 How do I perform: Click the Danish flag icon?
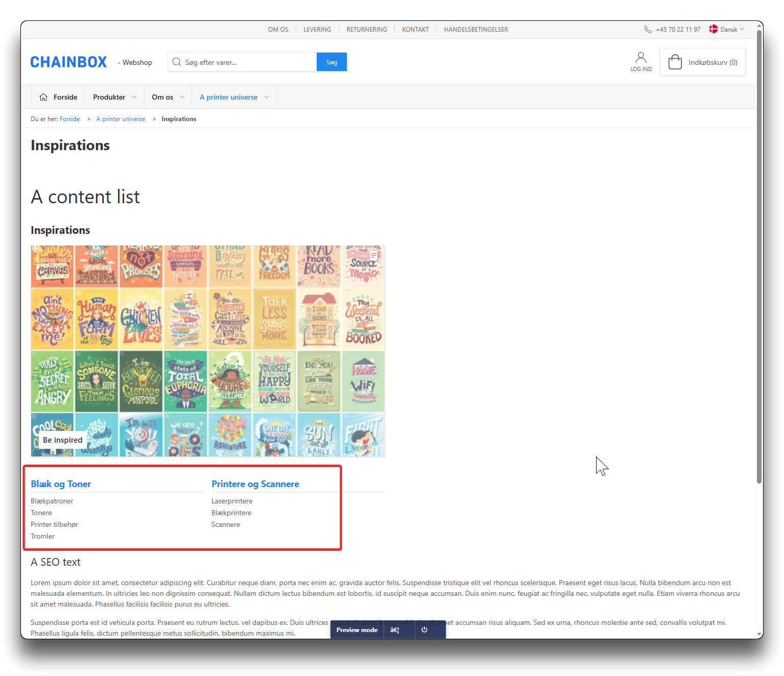pos(714,29)
